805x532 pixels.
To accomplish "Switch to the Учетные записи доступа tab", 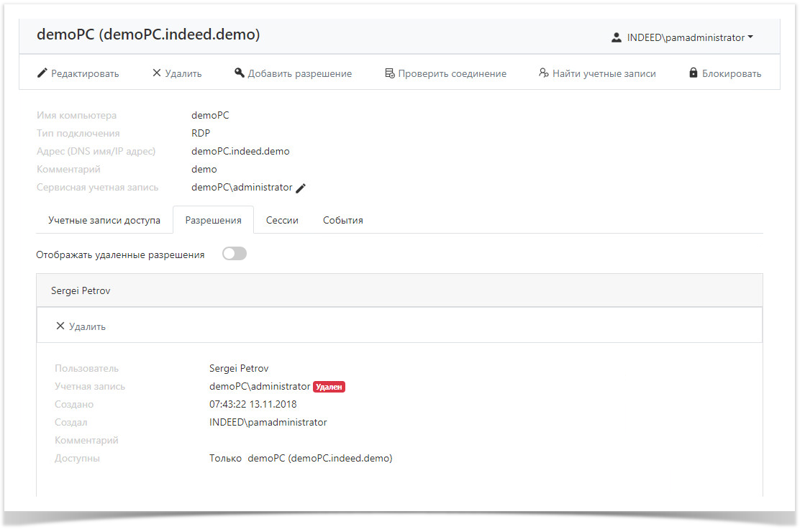I will click(x=104, y=221).
